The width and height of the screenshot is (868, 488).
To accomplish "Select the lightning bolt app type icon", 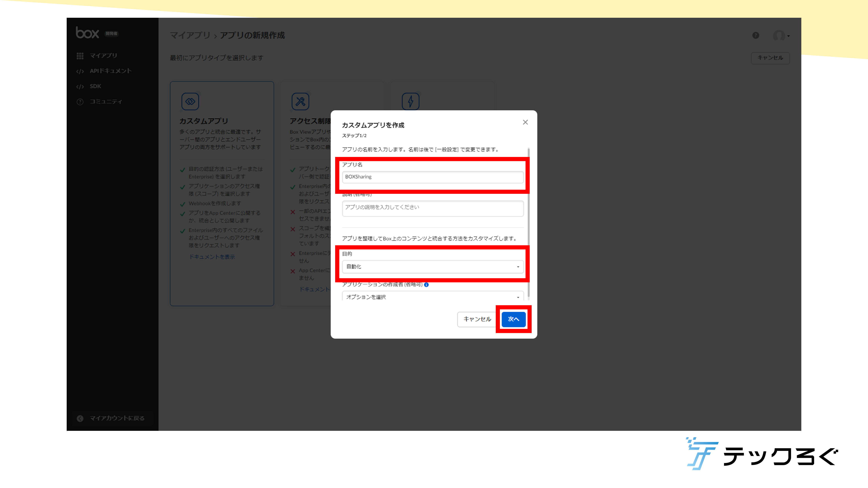I will 410,101.
